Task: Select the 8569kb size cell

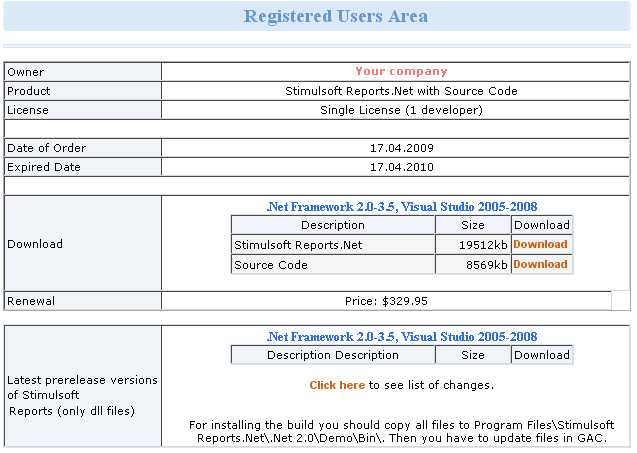Action: 473,264
